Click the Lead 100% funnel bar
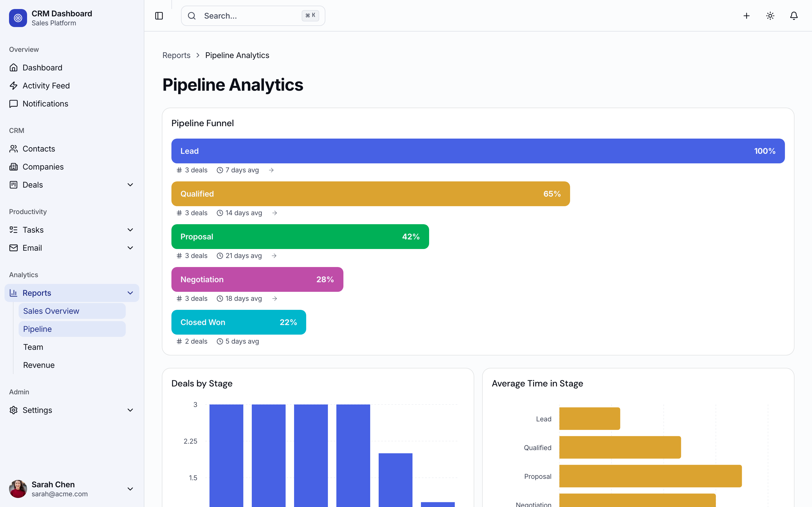Viewport: 812px width, 507px height. [x=476, y=151]
